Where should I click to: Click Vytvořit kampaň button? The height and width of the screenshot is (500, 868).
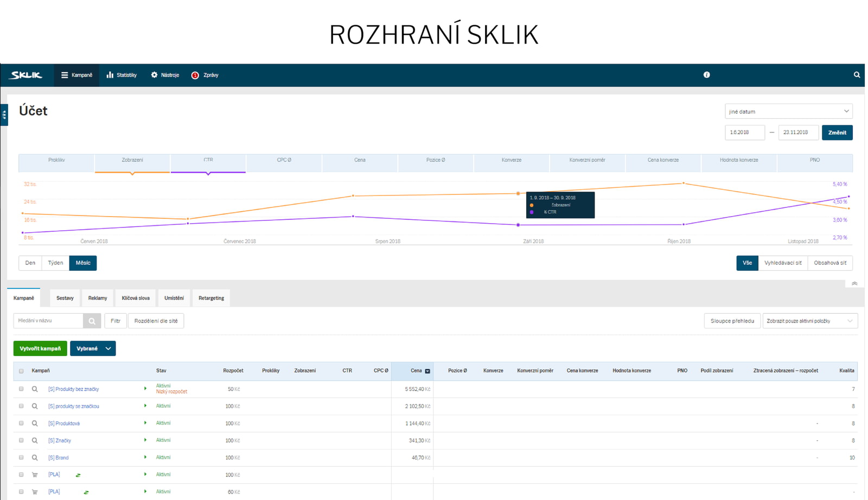point(40,349)
